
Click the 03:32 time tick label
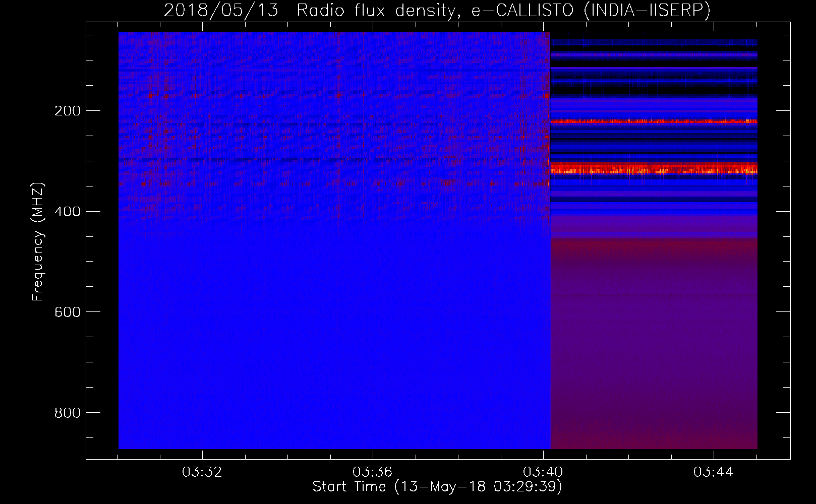coord(202,472)
